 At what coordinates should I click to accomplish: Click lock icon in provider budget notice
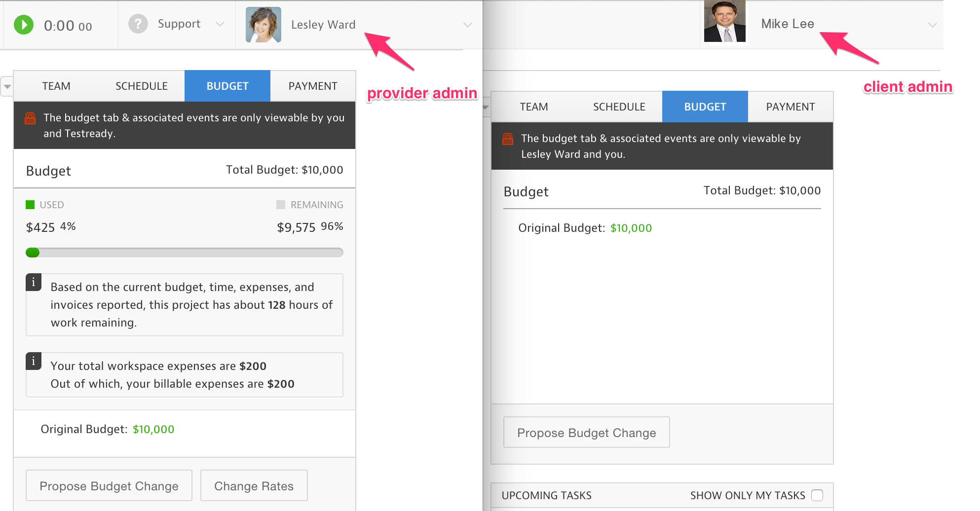tap(30, 118)
